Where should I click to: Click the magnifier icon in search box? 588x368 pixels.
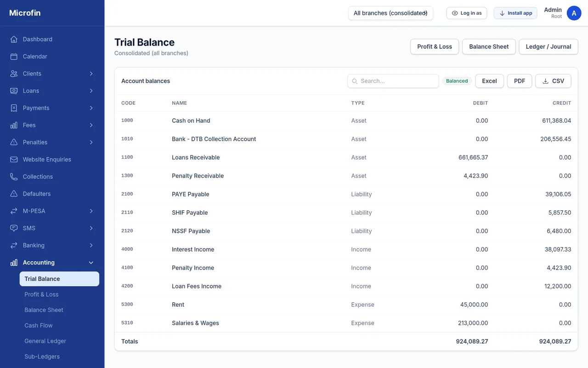coord(355,81)
